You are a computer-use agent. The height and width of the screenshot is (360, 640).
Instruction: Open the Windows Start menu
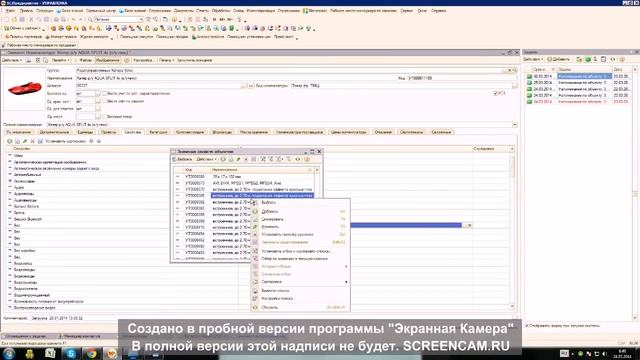pos(9,353)
